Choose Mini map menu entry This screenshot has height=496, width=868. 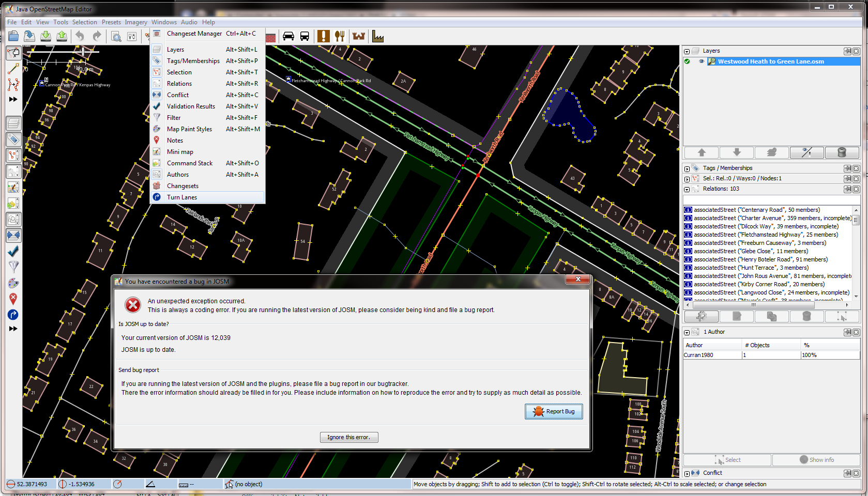[x=208, y=152]
